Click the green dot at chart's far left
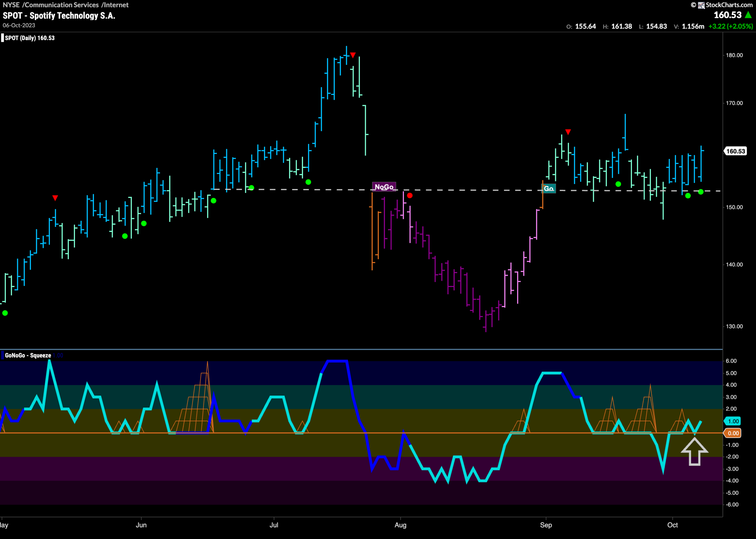The height and width of the screenshot is (539, 756). (5, 313)
